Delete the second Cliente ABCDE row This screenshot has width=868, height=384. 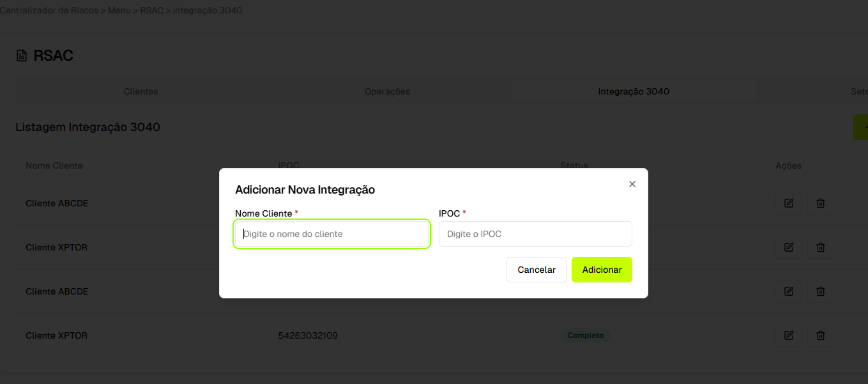[x=821, y=291]
